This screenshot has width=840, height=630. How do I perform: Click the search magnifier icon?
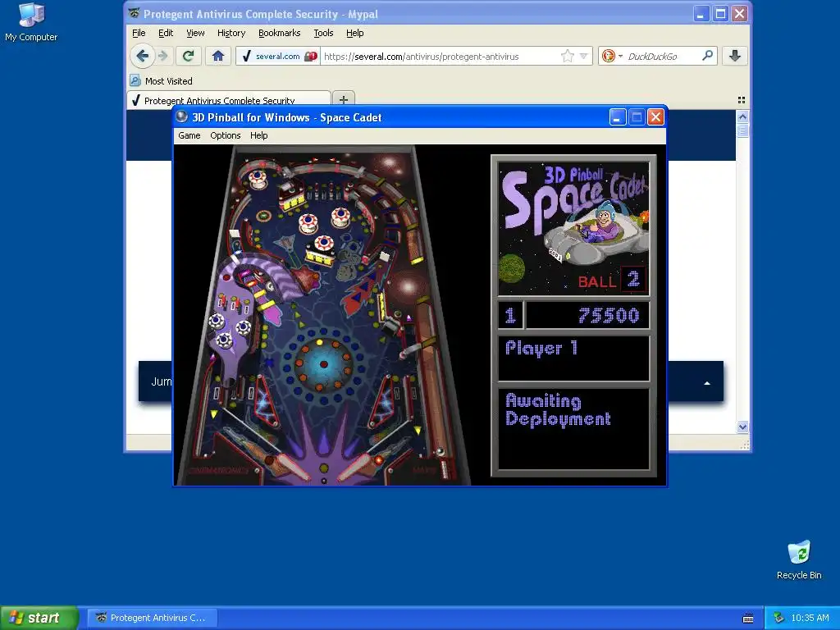(x=707, y=56)
